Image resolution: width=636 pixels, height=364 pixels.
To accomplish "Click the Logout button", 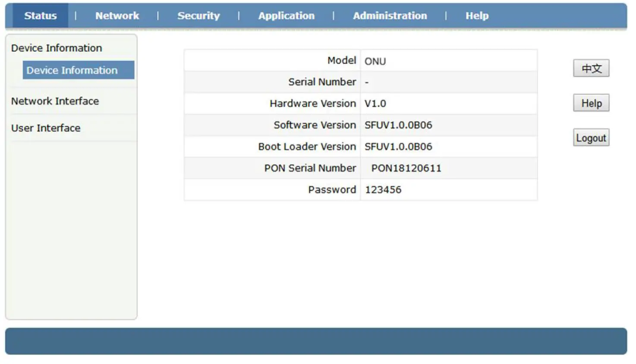I will (591, 137).
